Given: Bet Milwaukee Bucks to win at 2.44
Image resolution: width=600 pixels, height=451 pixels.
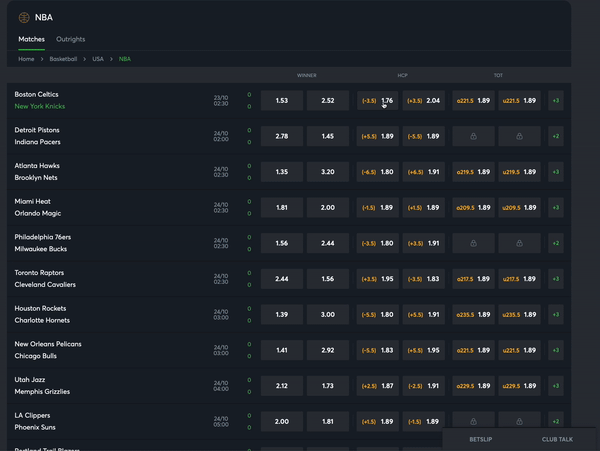Looking at the screenshot, I should click(x=328, y=243).
